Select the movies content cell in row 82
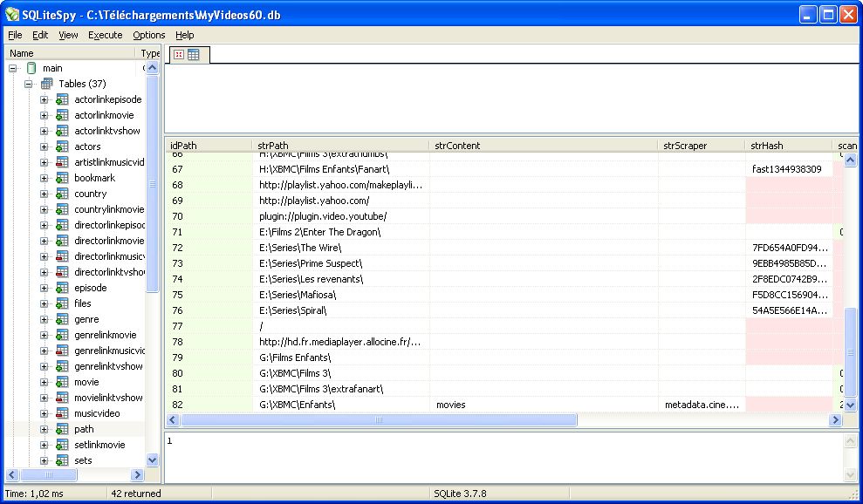Viewport: 863px width, 504px height. 545,405
